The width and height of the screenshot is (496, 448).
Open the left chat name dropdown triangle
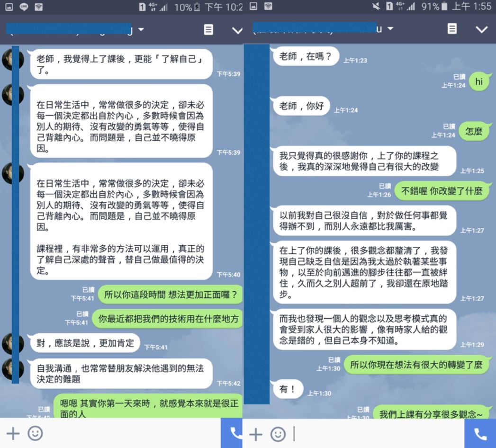coord(141,30)
